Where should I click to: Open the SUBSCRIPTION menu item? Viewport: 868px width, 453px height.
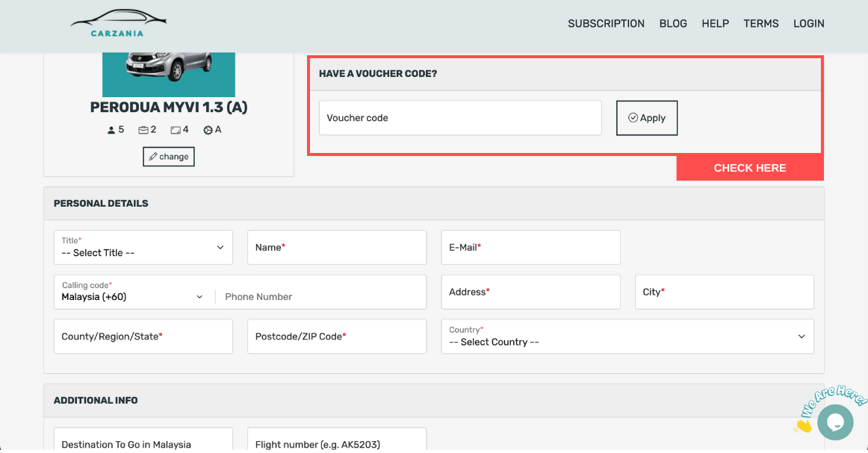click(606, 23)
